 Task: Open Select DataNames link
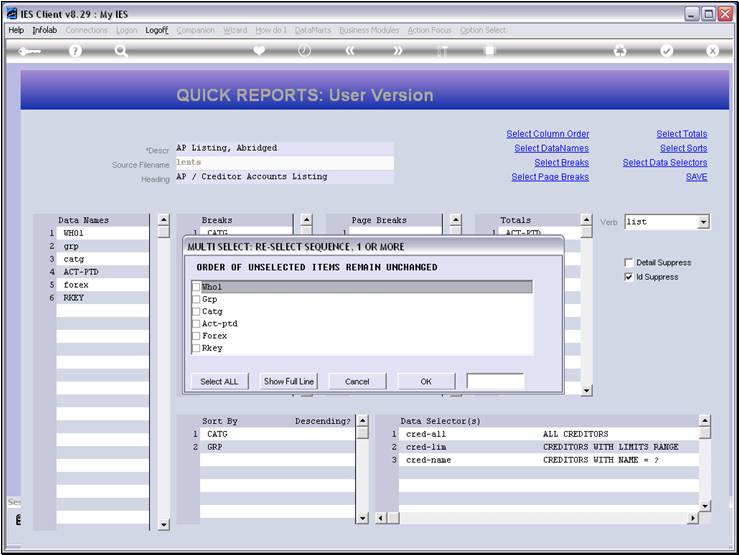coord(551,148)
